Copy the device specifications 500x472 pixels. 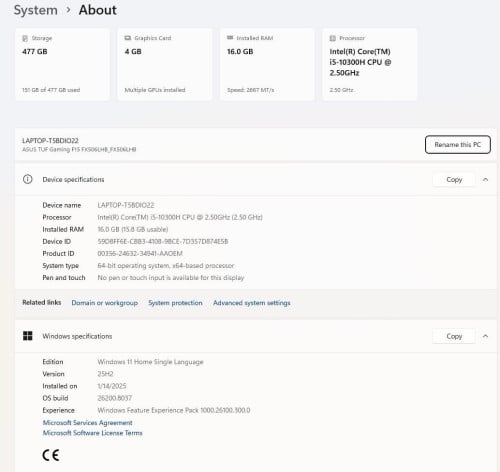pos(454,179)
